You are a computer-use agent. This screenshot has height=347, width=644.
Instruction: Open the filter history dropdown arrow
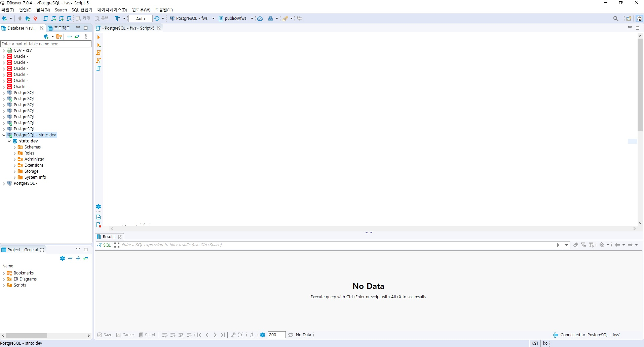(566, 245)
